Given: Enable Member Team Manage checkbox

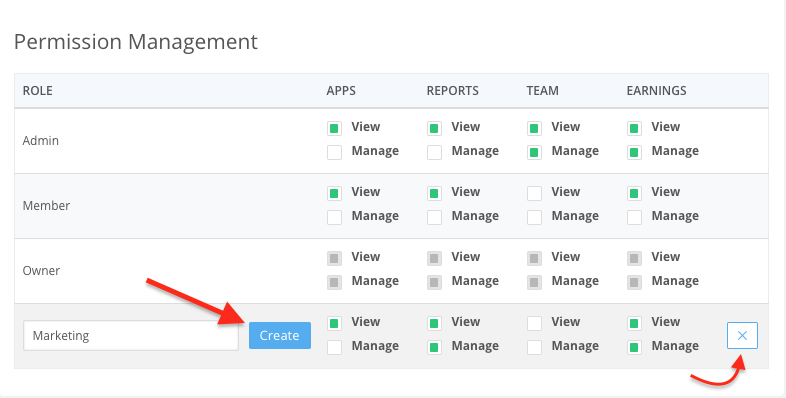Looking at the screenshot, I should pyautogui.click(x=534, y=218).
